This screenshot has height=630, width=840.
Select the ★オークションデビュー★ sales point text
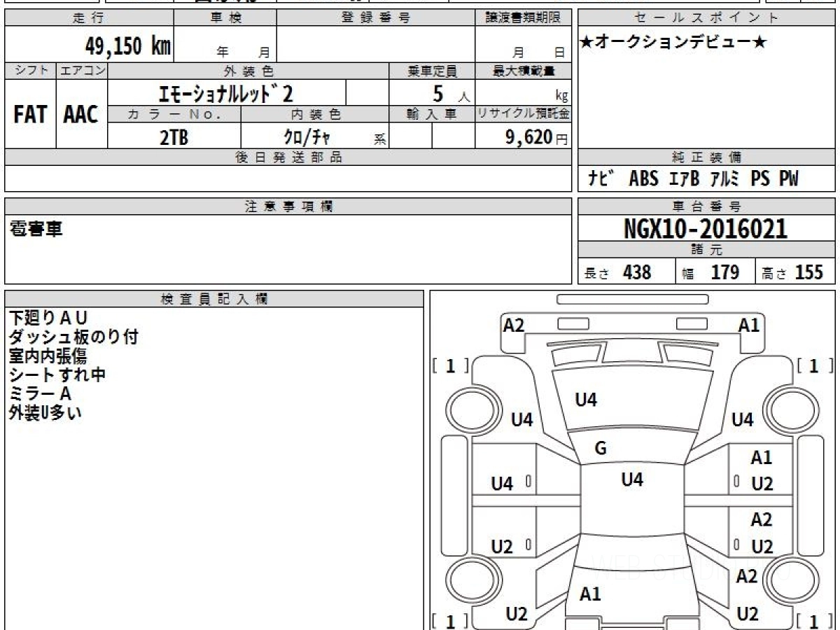673,43
